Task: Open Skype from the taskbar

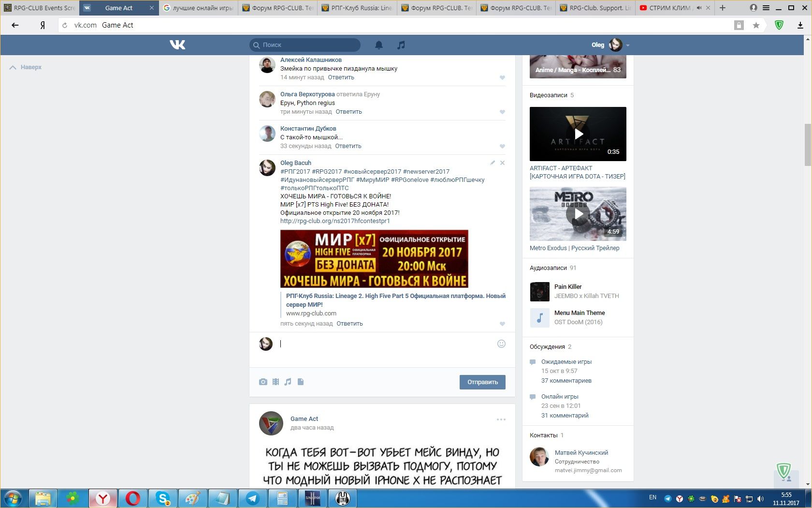Action: click(x=163, y=498)
